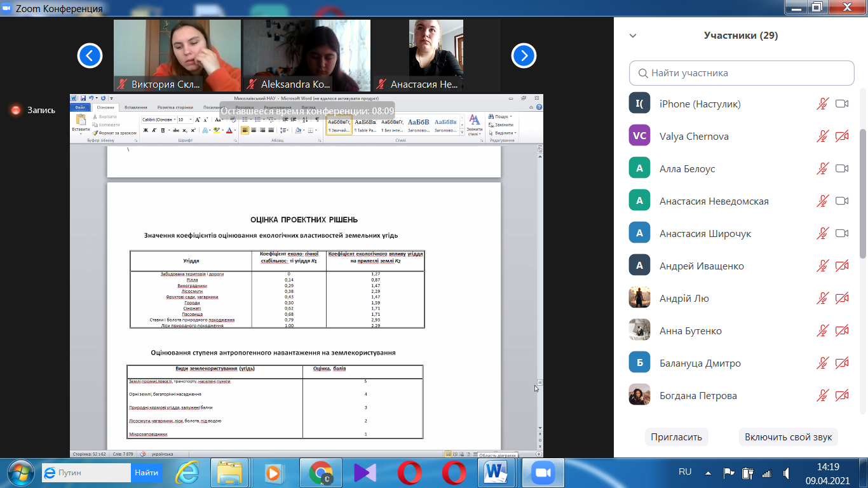Expand the Word styles gallery
Image resolution: width=868 pixels, height=488 pixels.
(462, 132)
